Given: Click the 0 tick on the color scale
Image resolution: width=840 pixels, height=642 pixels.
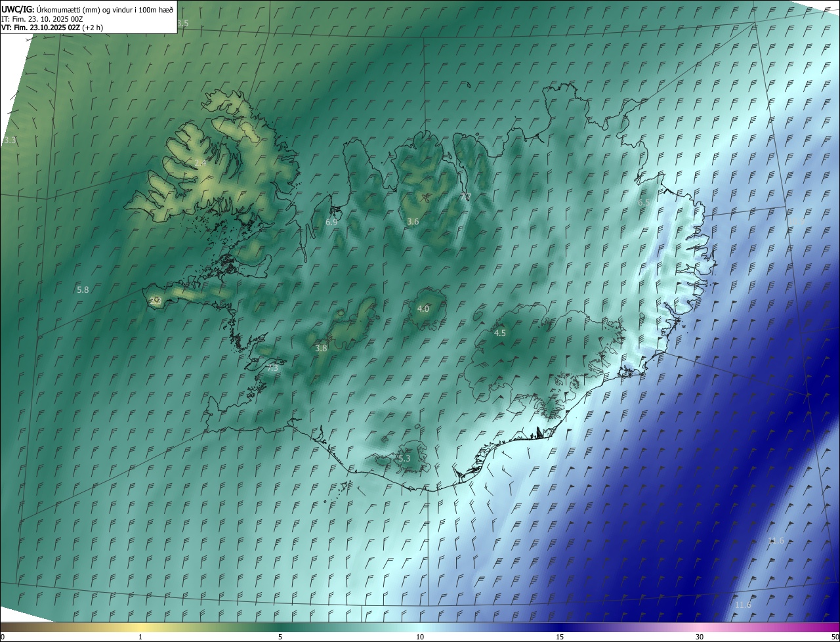Looking at the screenshot, I should [x=2, y=637].
